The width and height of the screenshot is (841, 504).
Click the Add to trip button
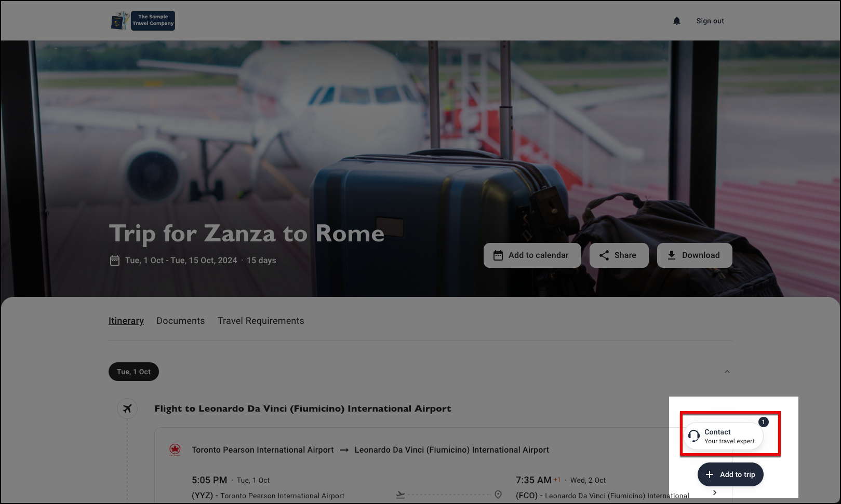click(730, 474)
